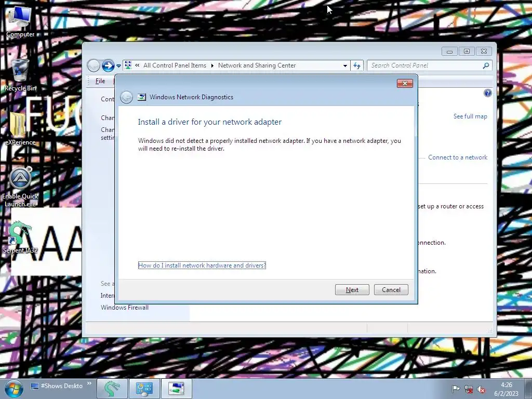Click the Windows did not detect message text
The width and height of the screenshot is (532, 399).
pos(270,144)
